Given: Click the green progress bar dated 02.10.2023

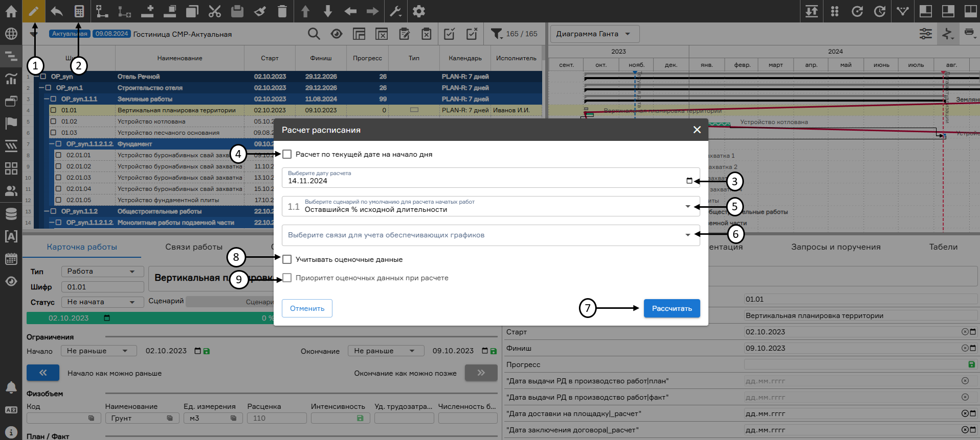Looking at the screenshot, I should tap(150, 318).
